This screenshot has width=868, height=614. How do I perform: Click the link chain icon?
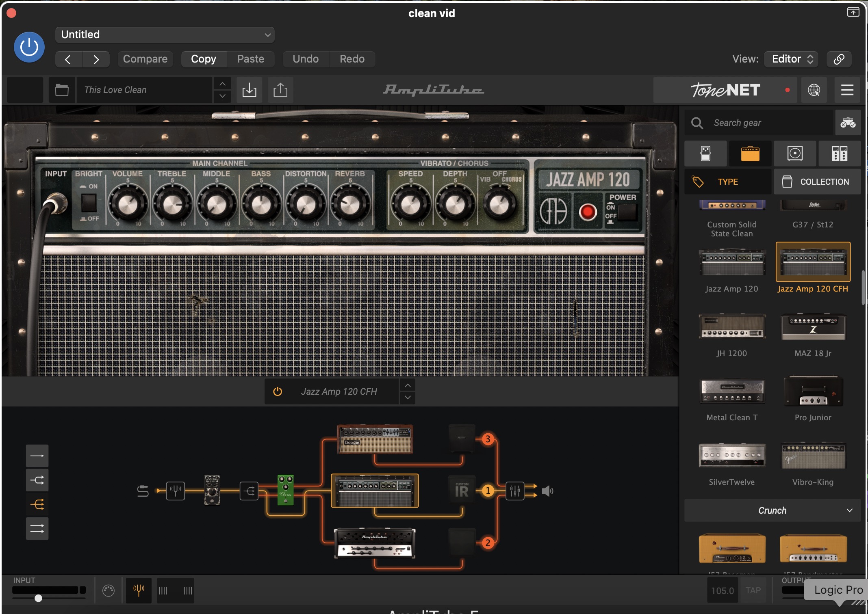point(839,59)
